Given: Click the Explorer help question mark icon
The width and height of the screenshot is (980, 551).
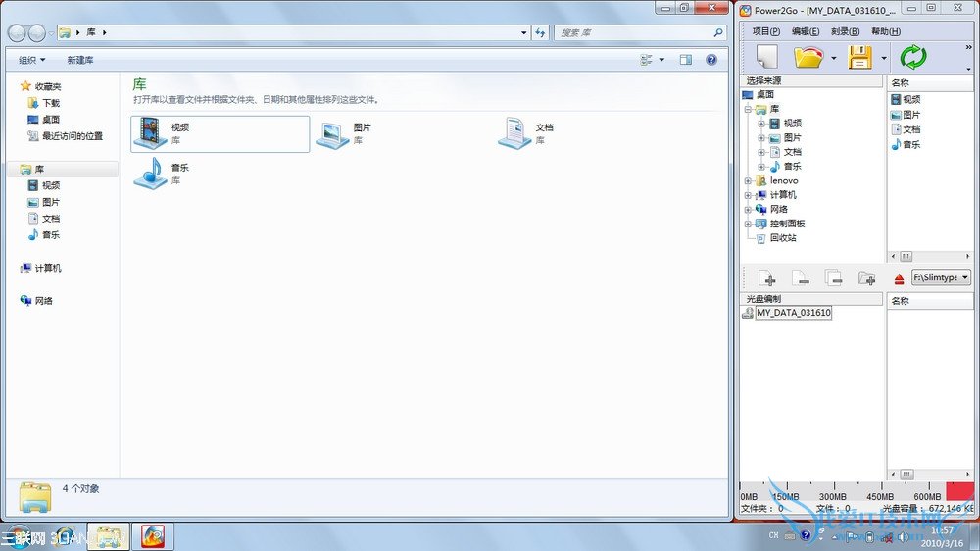Looking at the screenshot, I should tap(712, 60).
